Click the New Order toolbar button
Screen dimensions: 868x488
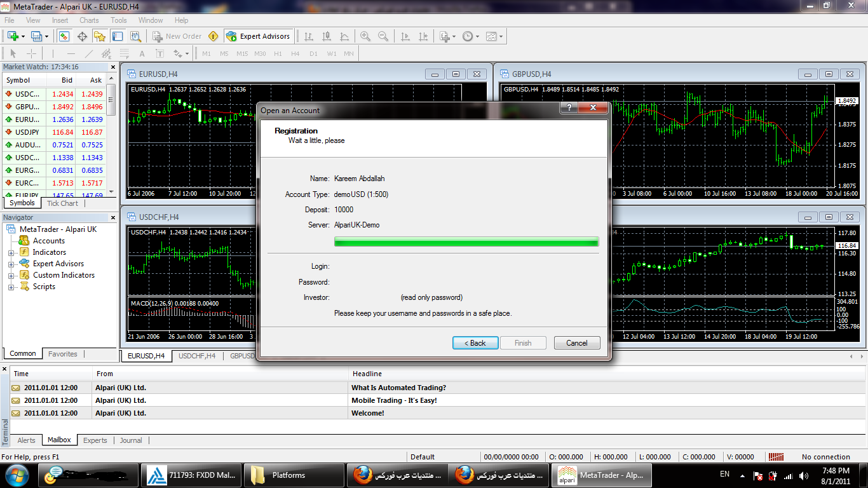[177, 36]
